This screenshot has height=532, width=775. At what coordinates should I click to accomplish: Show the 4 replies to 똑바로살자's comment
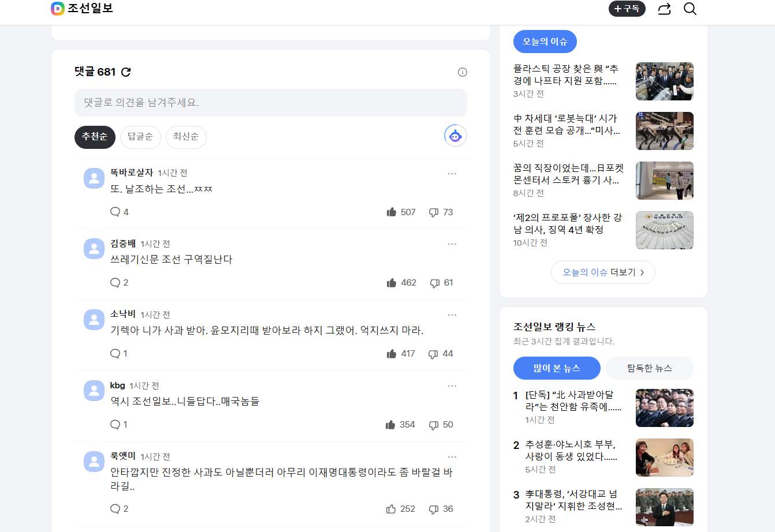point(119,212)
